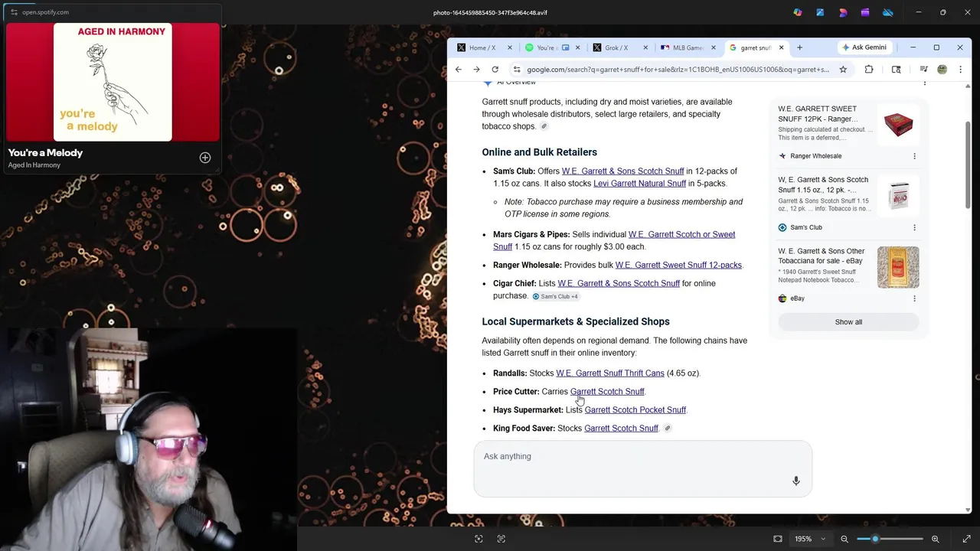
Task: Click Photos zoom in magnifier
Action: (935, 539)
